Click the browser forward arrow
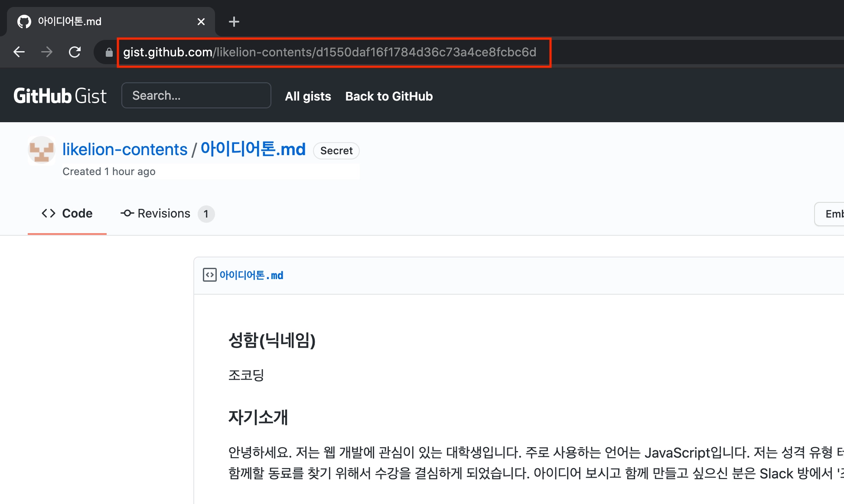Image resolution: width=844 pixels, height=504 pixels. tap(47, 52)
